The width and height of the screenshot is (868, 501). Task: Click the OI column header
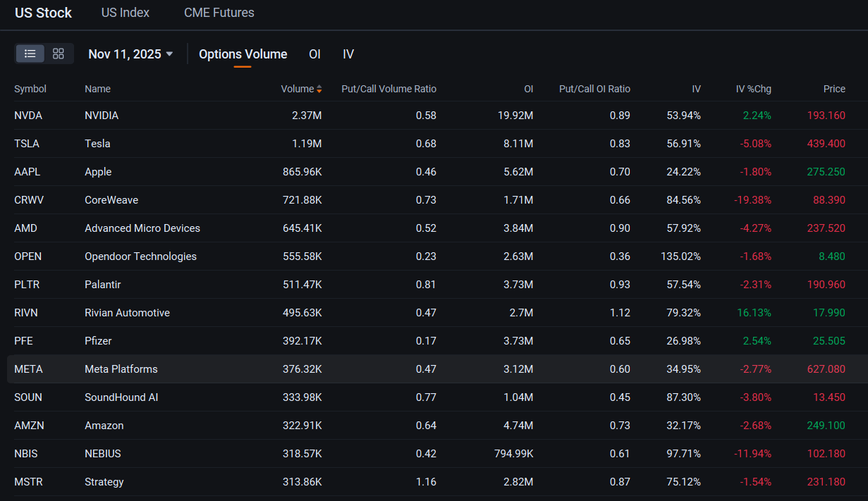[x=528, y=89]
